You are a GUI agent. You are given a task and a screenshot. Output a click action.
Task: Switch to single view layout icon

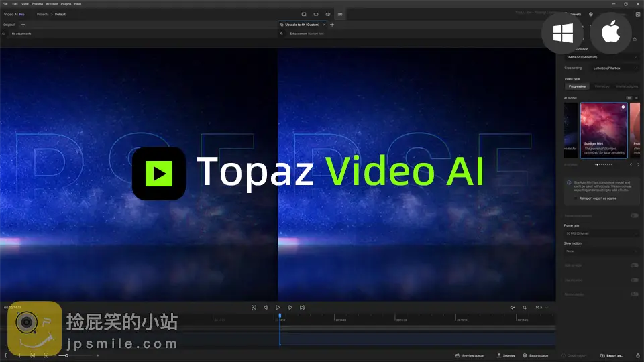pyautogui.click(x=316, y=14)
